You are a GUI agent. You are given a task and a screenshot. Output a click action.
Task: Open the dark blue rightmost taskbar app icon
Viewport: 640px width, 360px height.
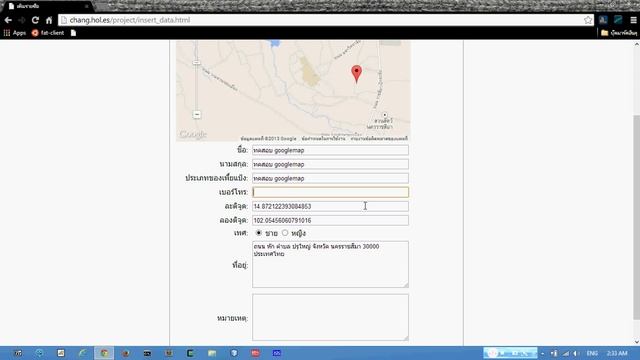277,353
